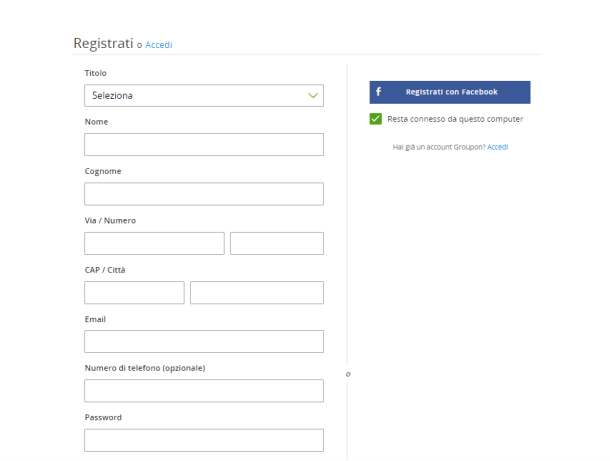Click the Facebook logo icon
Screen dimensions: 610x461
(378, 92)
